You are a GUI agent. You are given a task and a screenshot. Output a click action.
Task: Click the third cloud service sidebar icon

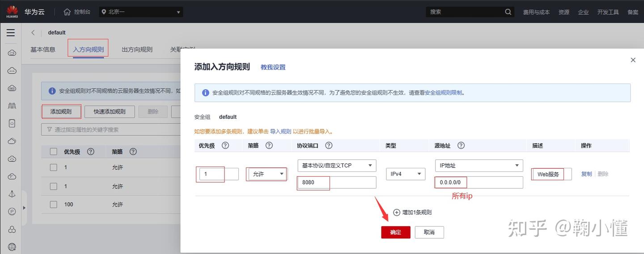pyautogui.click(x=12, y=88)
